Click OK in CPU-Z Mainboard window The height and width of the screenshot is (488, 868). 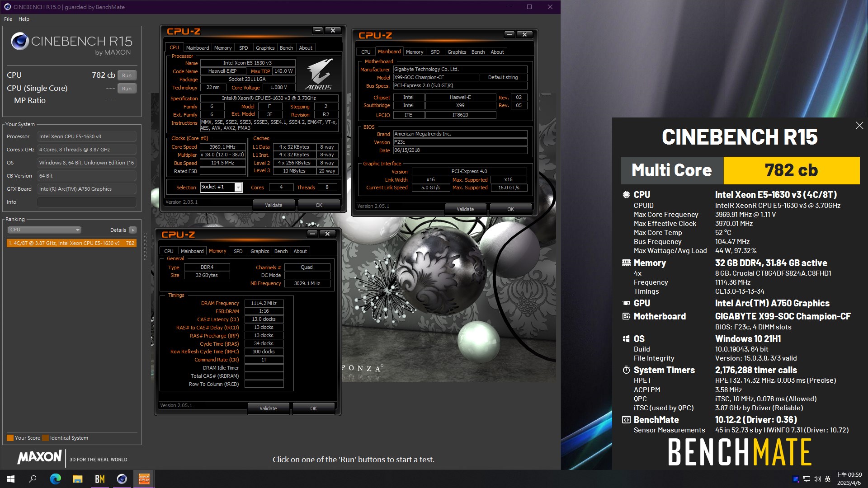point(510,209)
